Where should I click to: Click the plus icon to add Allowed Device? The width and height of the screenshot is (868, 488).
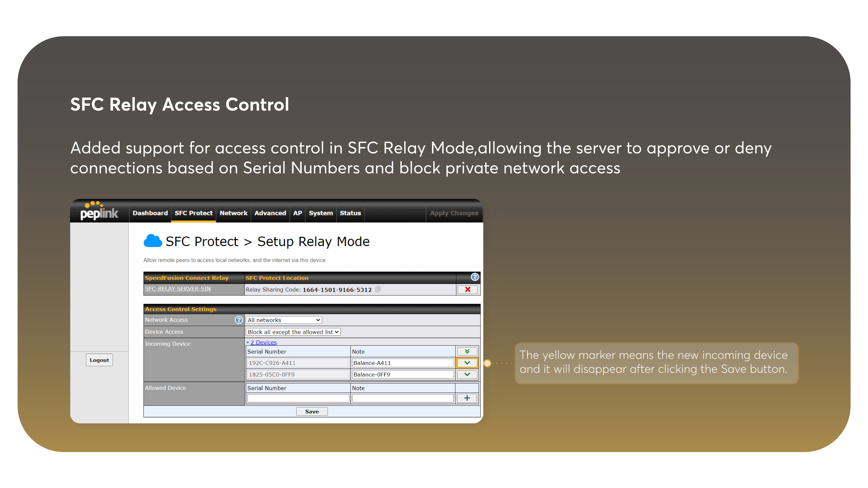pos(468,398)
